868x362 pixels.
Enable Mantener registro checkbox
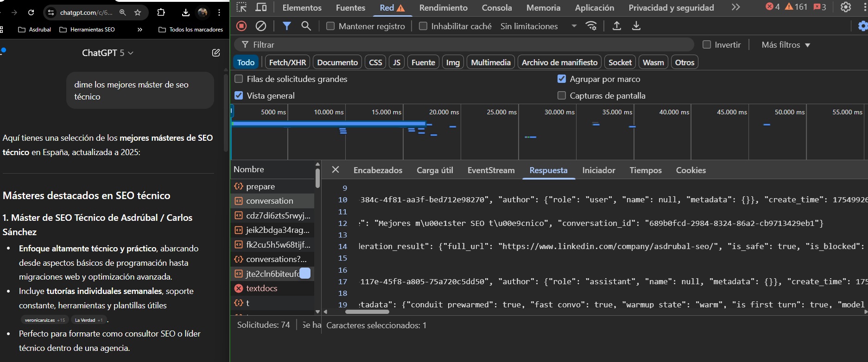tap(330, 26)
